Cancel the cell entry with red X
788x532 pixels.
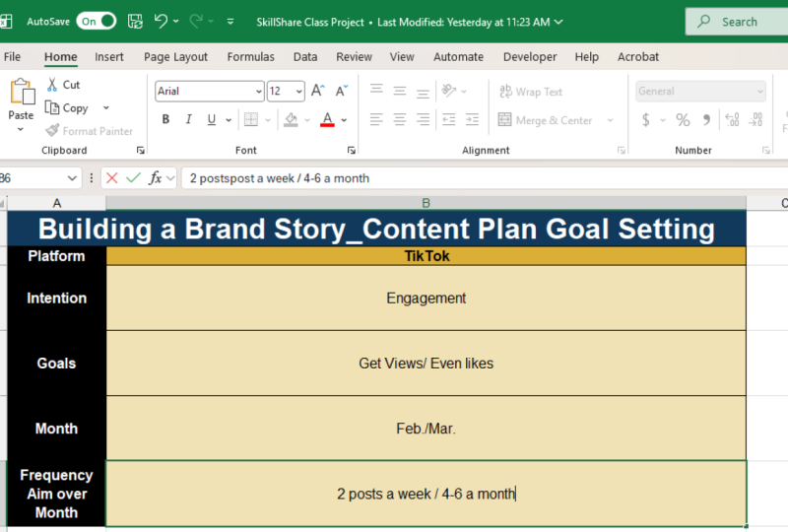[x=112, y=178]
